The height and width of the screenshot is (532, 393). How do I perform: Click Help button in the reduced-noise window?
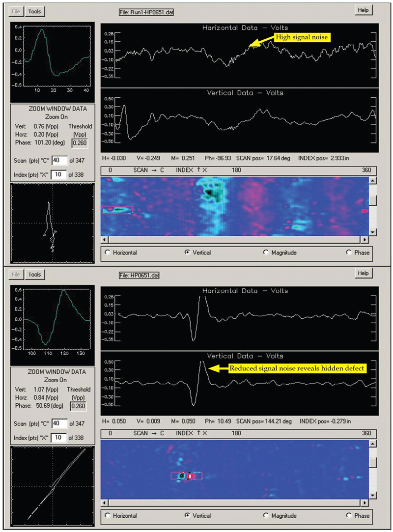[364, 273]
